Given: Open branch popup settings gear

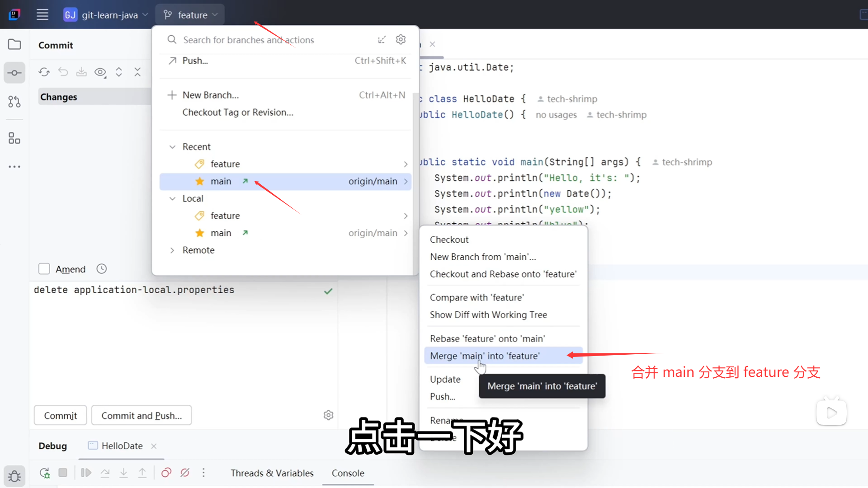Looking at the screenshot, I should 401,40.
